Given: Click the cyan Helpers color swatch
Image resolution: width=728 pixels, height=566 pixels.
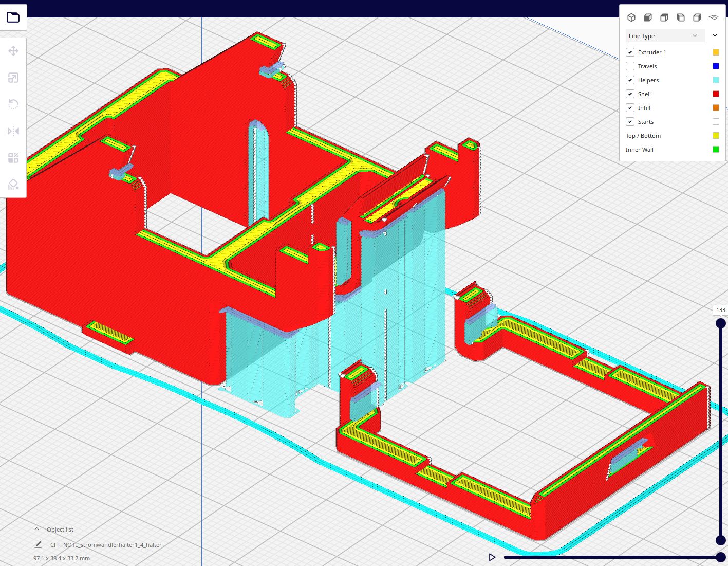Looking at the screenshot, I should coord(716,80).
